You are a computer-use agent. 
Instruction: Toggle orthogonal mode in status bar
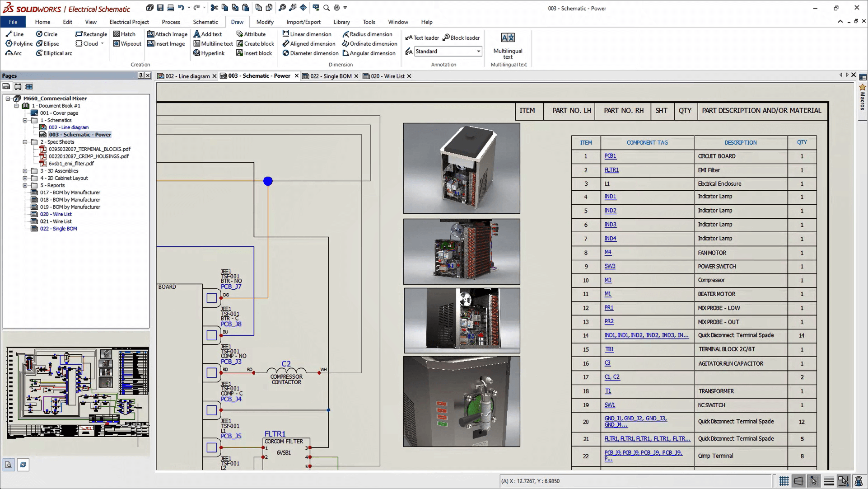click(x=798, y=481)
